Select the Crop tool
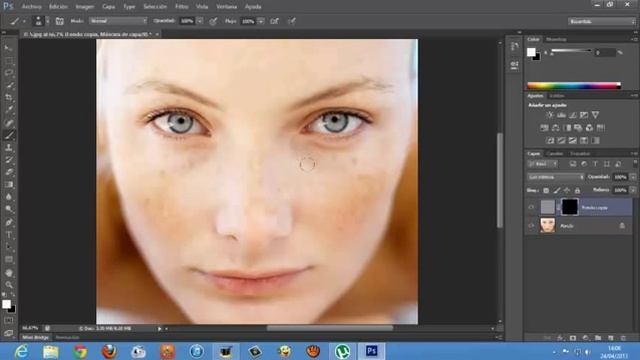The width and height of the screenshot is (640, 360). click(9, 97)
